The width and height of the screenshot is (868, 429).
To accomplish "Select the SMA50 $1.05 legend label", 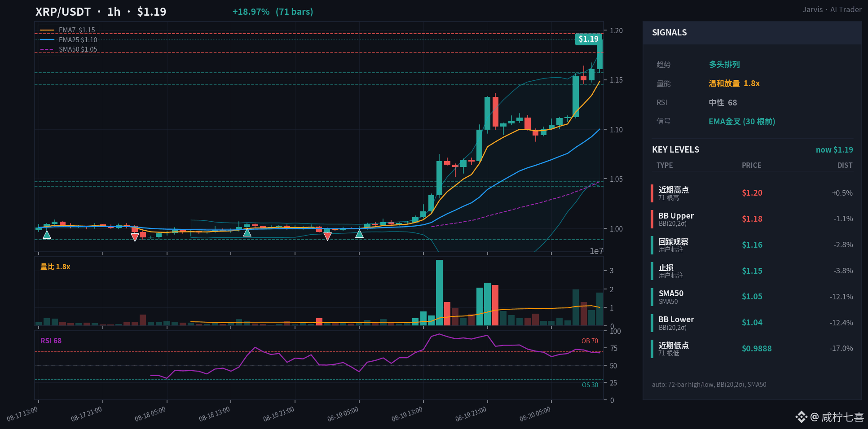I will [x=78, y=49].
